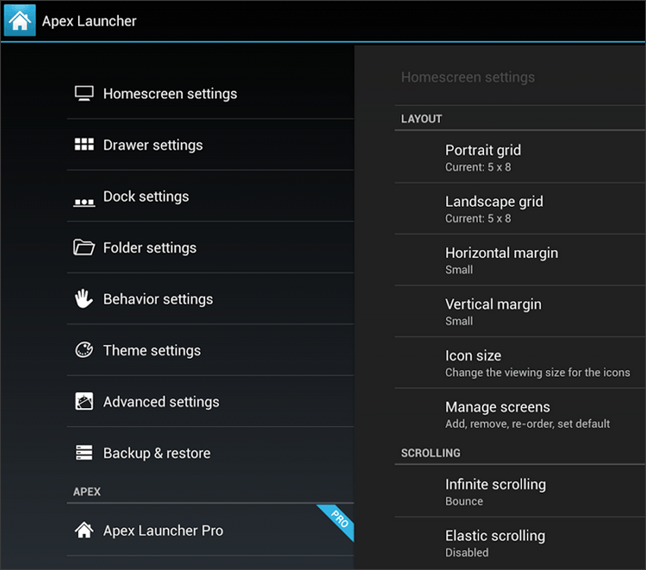The height and width of the screenshot is (570, 646).
Task: Click the SCROLLING section header
Action: coord(431,453)
